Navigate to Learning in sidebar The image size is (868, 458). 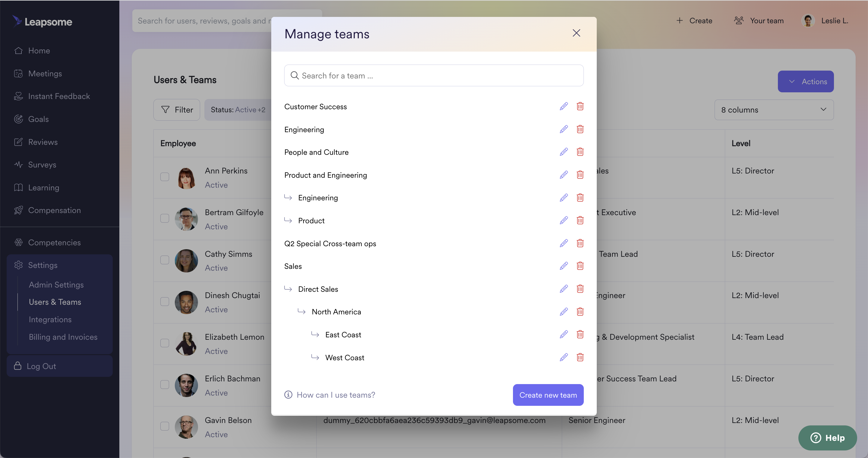point(44,187)
